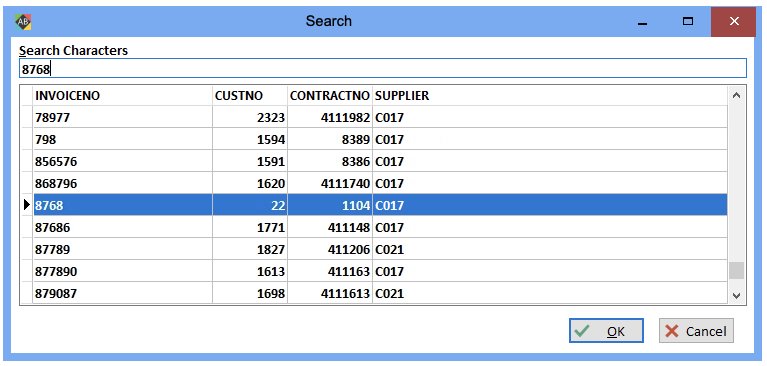The image size is (767, 366).
Task: Click supplier C021 in row 87789
Action: [550, 250]
